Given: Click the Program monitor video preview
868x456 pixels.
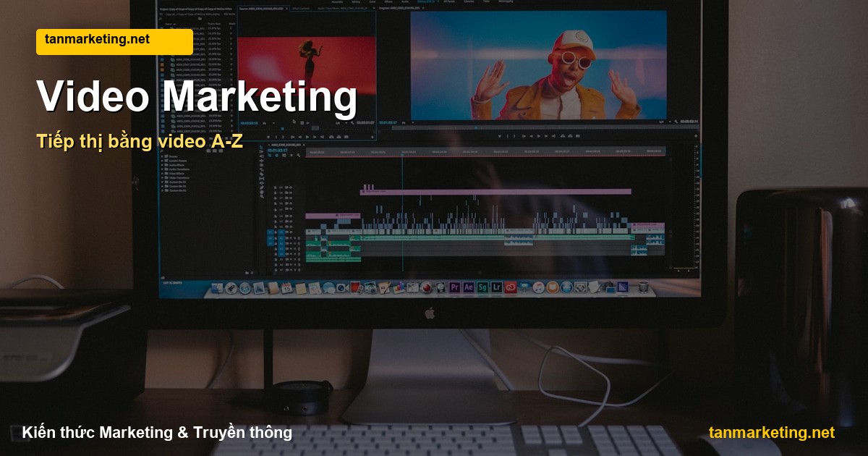Looking at the screenshot, I should (539, 64).
